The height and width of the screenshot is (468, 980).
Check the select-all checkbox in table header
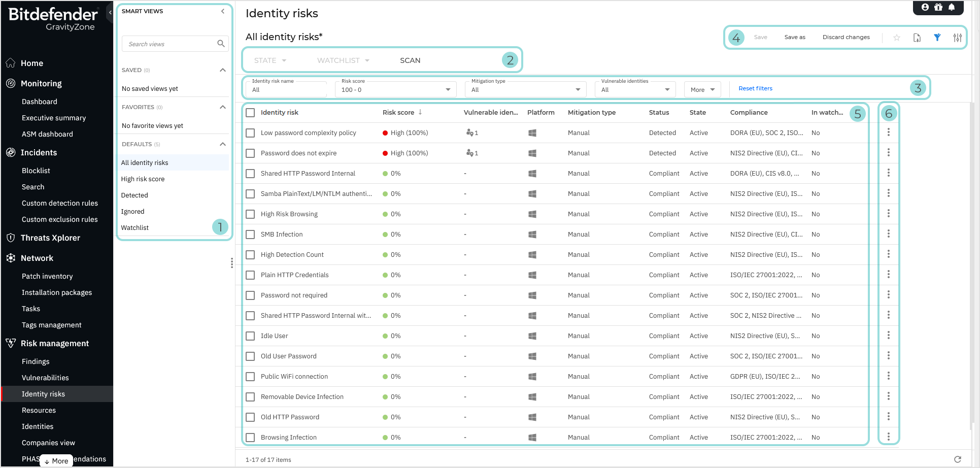(250, 112)
